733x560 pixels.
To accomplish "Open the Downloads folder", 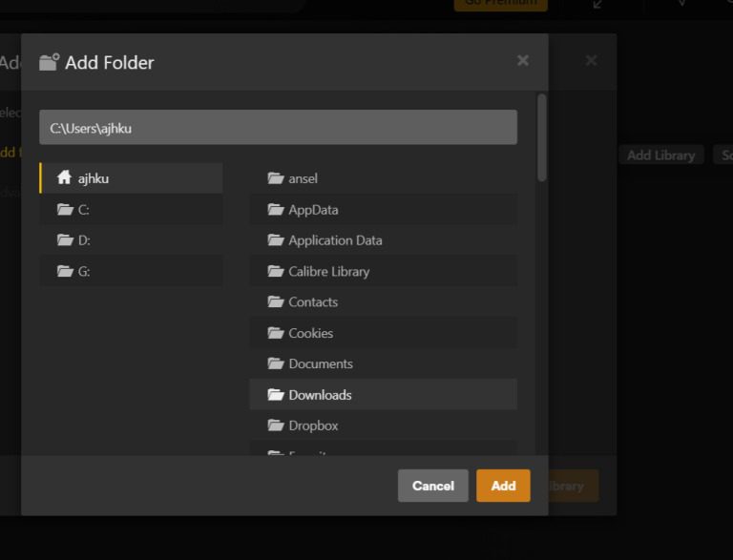I will point(320,395).
